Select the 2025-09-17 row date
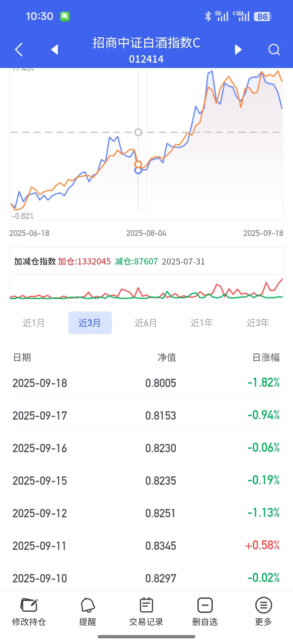 40,416
